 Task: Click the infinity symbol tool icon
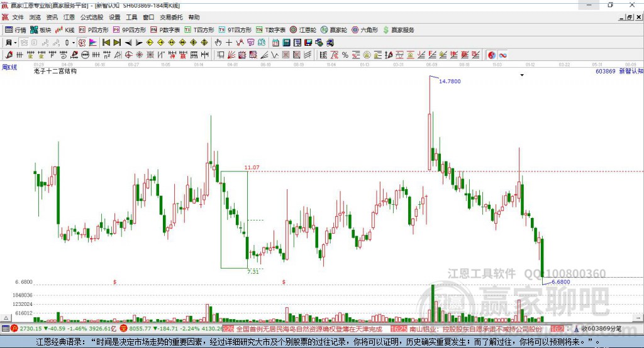click(x=502, y=55)
